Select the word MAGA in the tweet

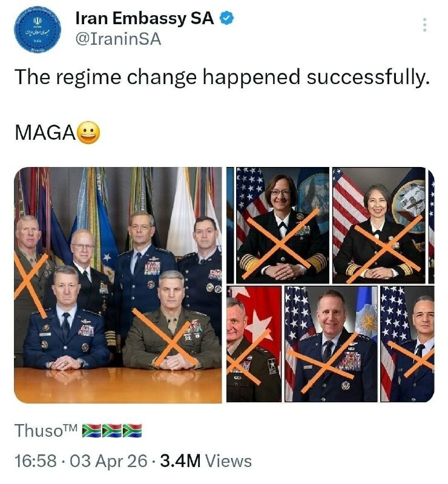(45, 133)
